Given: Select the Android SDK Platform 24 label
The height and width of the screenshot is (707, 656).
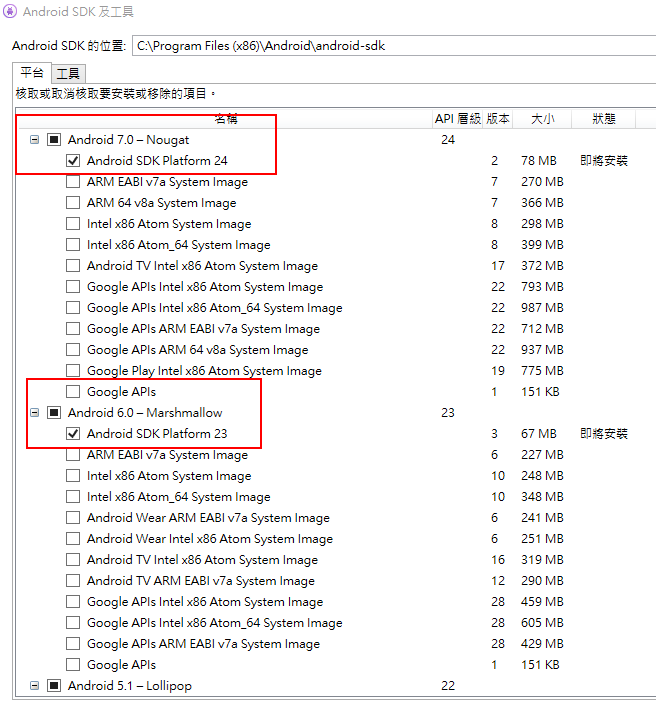Looking at the screenshot, I should click(x=157, y=161).
